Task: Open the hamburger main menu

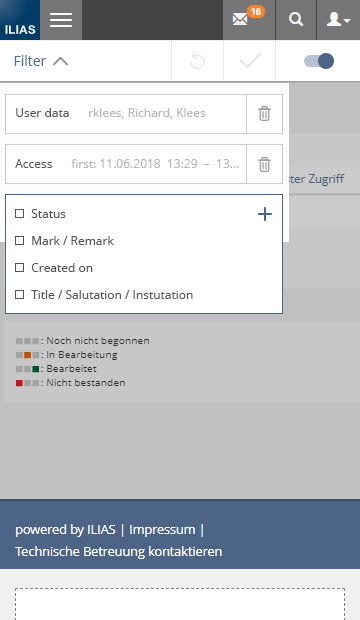Action: (61, 20)
